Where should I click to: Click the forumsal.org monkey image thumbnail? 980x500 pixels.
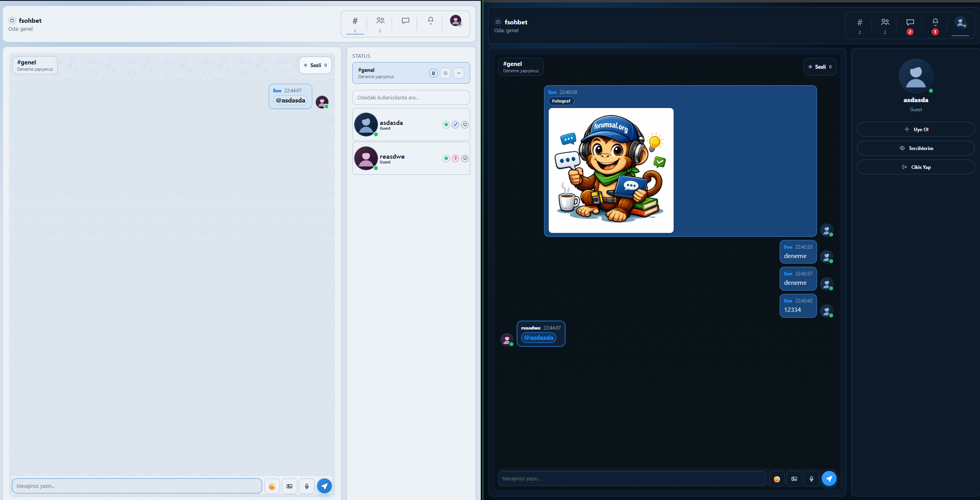pyautogui.click(x=611, y=170)
